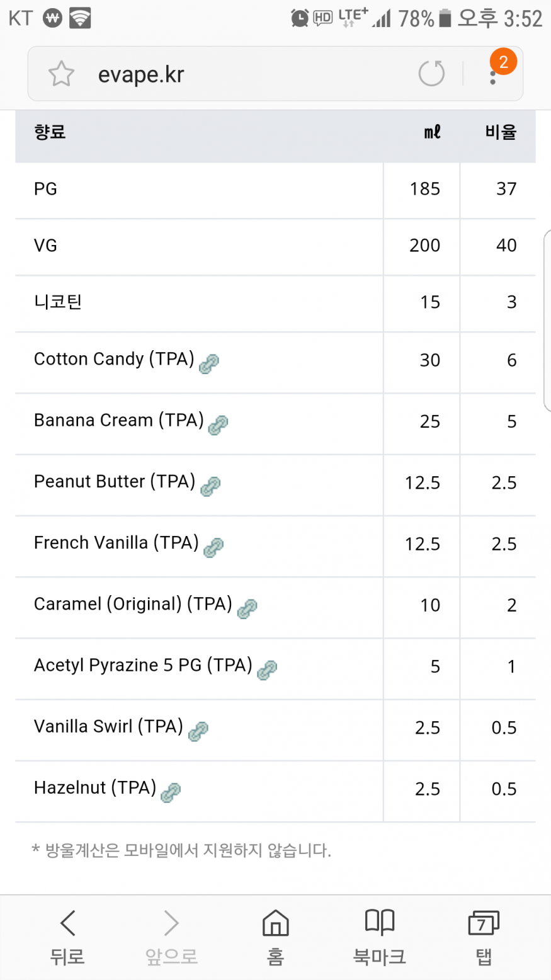Click the 비율 column header

[501, 132]
